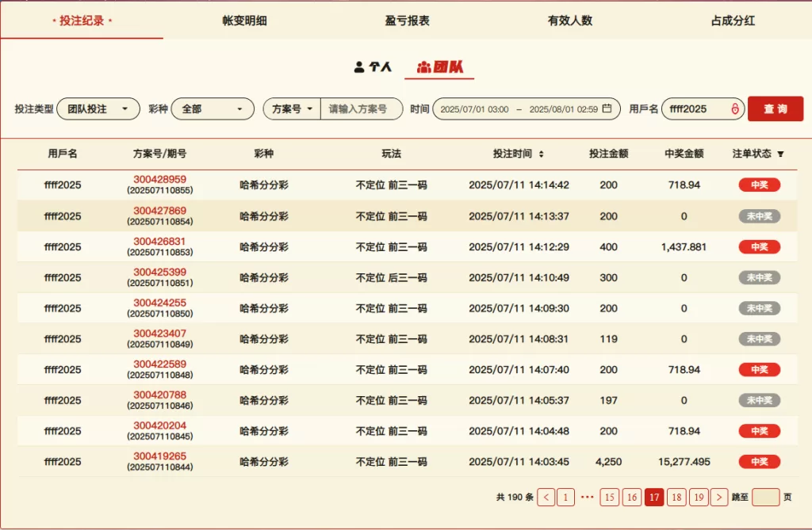Click 中奖 badge for bet at 14:12:29
The height and width of the screenshot is (530, 812).
point(759,247)
